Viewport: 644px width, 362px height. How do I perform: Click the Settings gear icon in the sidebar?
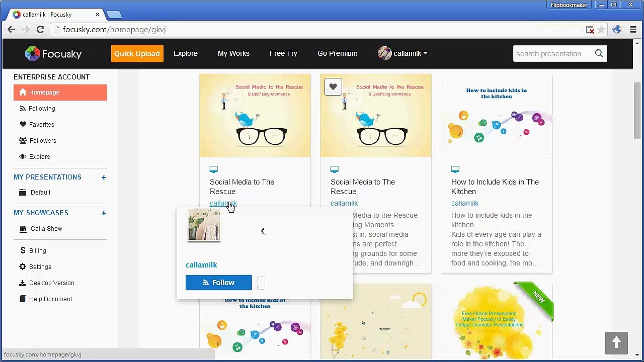(23, 266)
